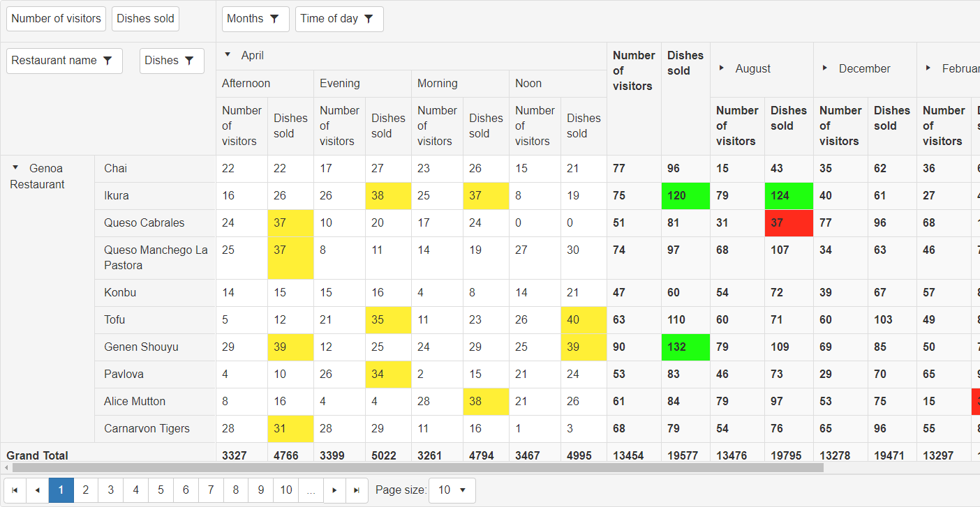Click the Dishes sold field button
This screenshot has width=980, height=507.
145,19
